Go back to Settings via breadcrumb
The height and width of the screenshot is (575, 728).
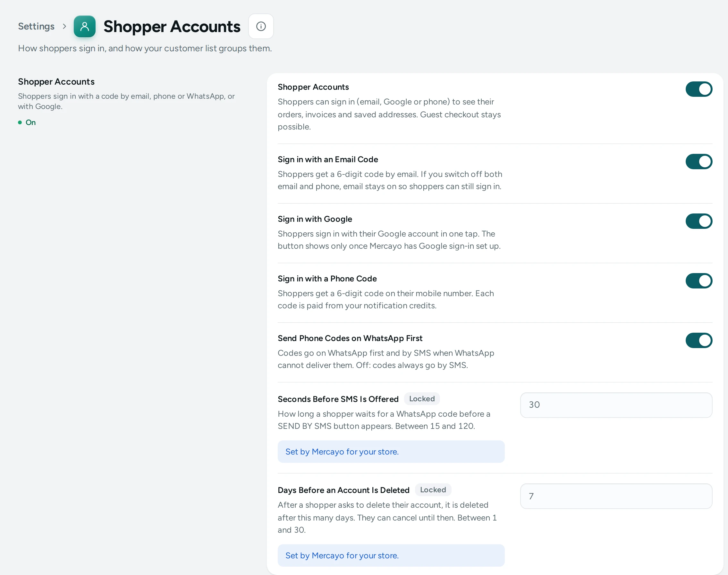36,26
